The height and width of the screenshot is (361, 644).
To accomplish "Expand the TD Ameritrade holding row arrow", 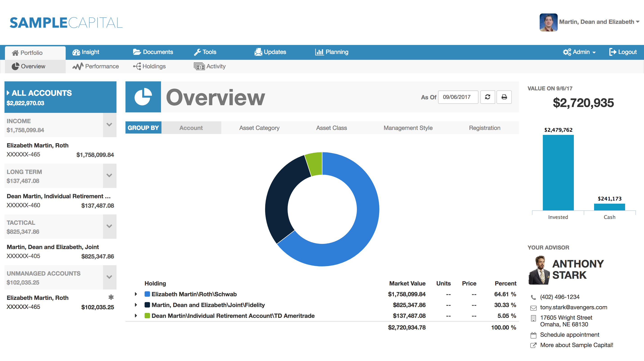I will tap(136, 316).
